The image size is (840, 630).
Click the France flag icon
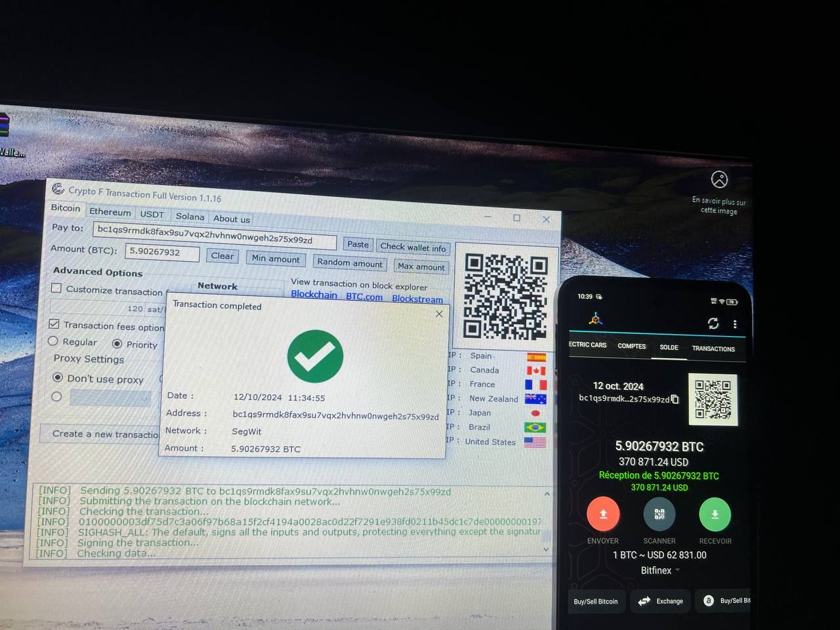point(536,385)
